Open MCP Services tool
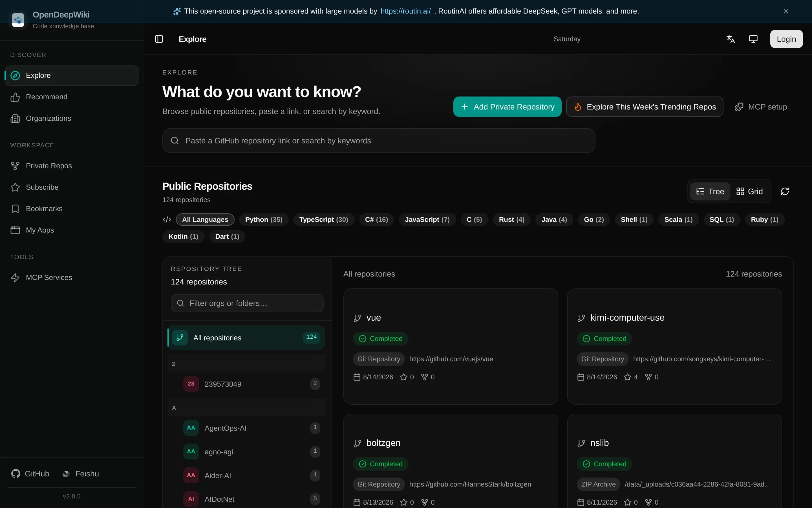The image size is (812, 508). 72,277
